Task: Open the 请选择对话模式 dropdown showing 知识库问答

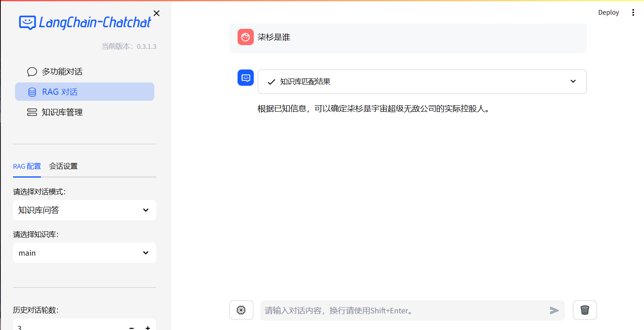Action: coord(84,210)
